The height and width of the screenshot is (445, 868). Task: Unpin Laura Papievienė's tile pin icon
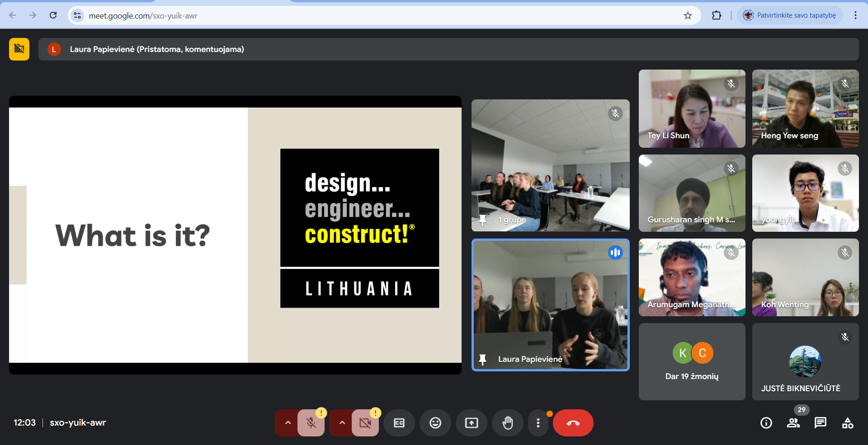[x=482, y=359]
